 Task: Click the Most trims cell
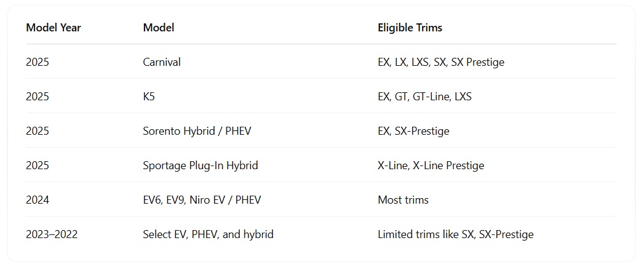403,200
